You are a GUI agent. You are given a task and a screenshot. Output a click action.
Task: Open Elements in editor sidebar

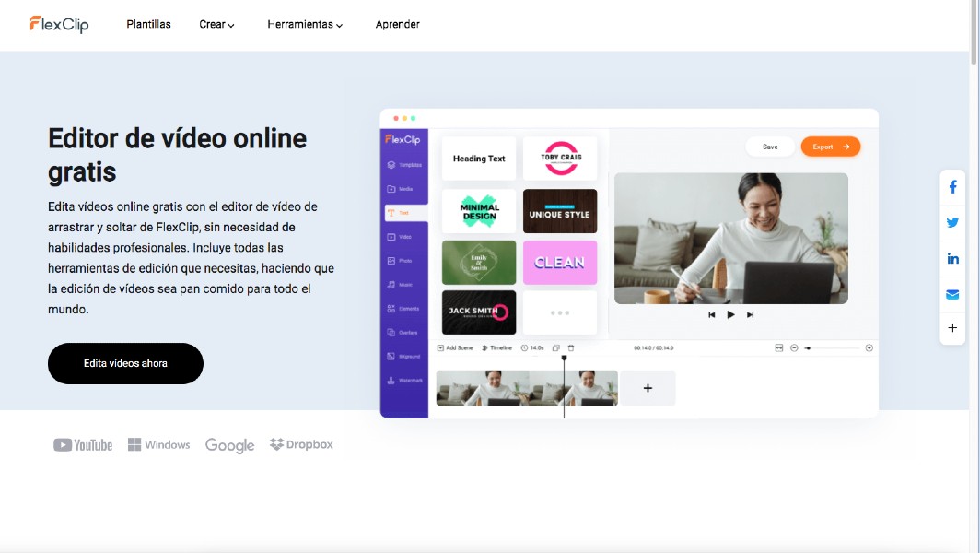pyautogui.click(x=404, y=309)
